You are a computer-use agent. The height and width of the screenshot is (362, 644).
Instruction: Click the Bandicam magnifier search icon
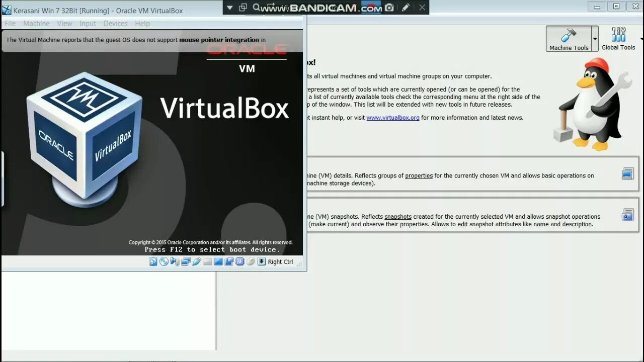pyautogui.click(x=256, y=8)
